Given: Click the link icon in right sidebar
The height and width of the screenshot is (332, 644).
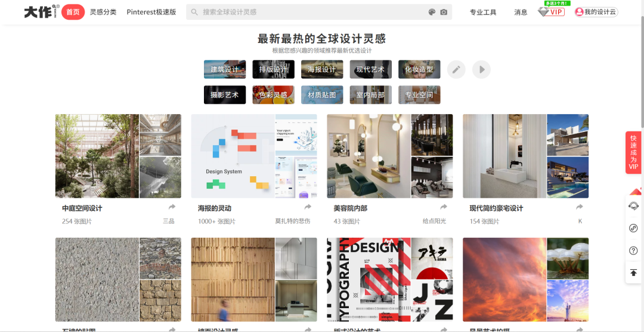Looking at the screenshot, I should pyautogui.click(x=633, y=228).
